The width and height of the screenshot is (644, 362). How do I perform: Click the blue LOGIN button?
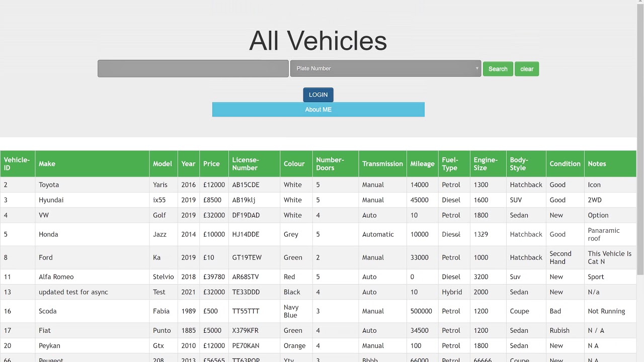(318, 95)
